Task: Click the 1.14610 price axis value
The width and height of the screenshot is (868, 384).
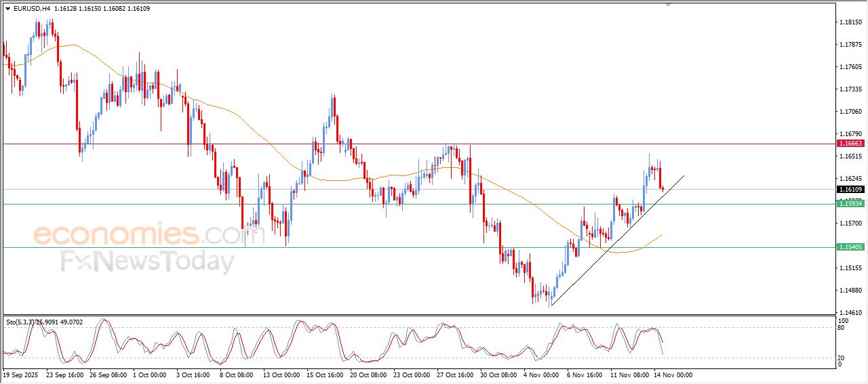Action: point(850,312)
